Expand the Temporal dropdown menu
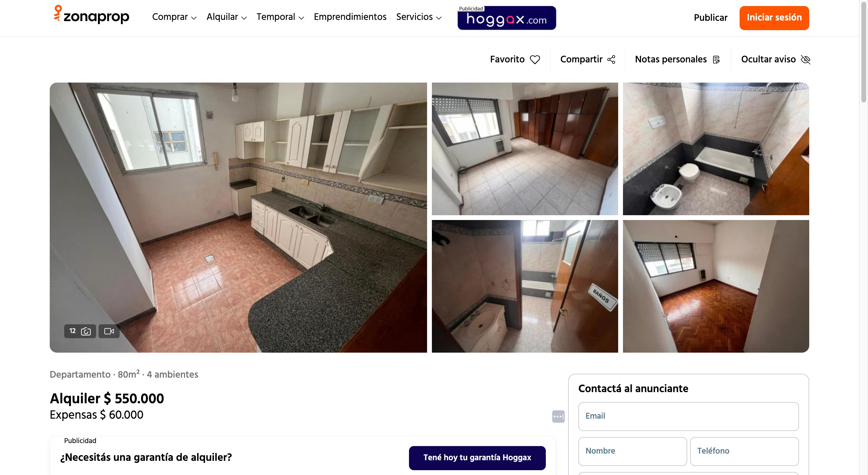868x475 pixels. point(280,17)
